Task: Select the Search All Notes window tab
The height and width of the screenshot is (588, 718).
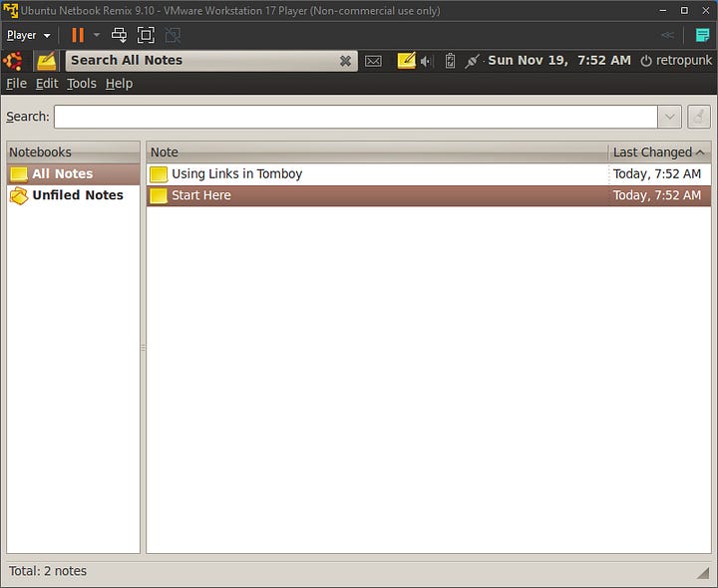Action: pos(211,61)
